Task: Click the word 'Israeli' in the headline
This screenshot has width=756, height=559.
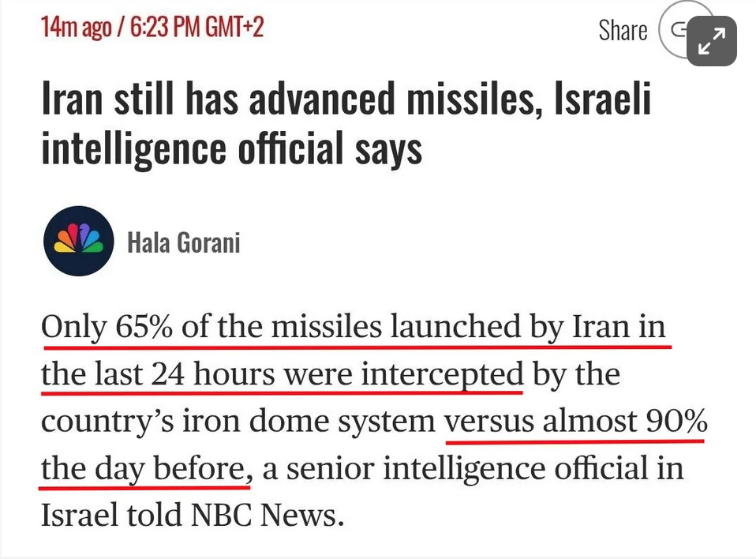Action: (x=603, y=99)
